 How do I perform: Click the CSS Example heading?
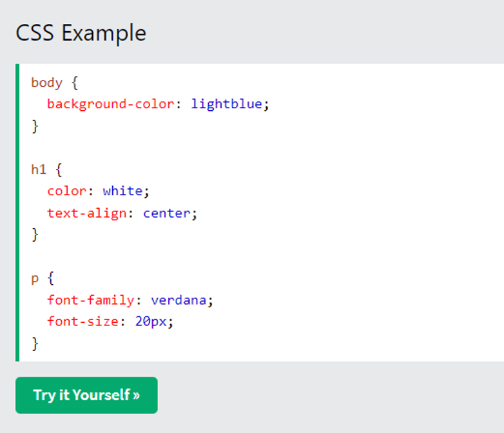pyautogui.click(x=81, y=33)
